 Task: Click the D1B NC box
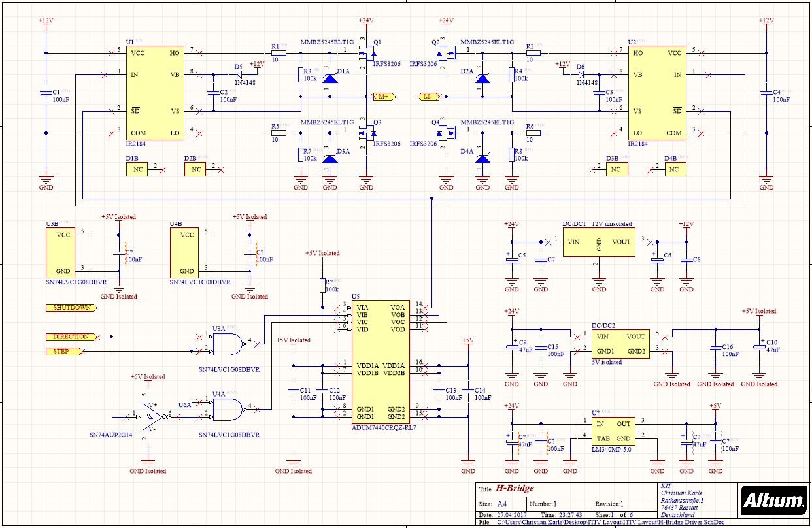pos(137,169)
